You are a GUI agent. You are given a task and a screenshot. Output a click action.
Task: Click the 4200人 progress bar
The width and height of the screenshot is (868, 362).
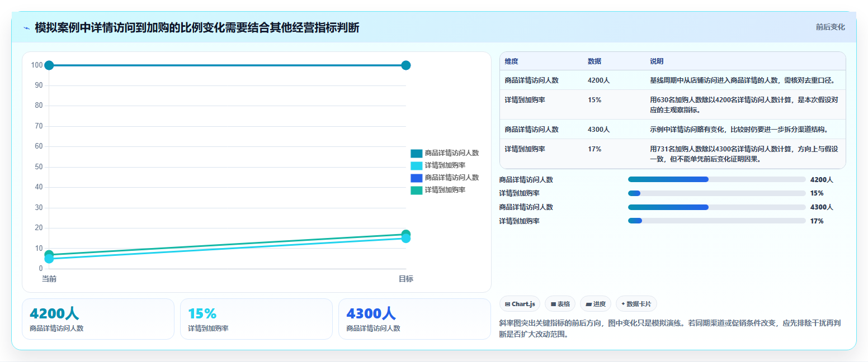pos(716,179)
